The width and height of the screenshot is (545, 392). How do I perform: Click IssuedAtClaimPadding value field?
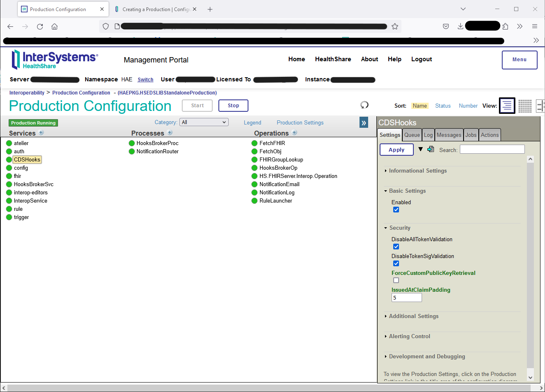(x=407, y=297)
